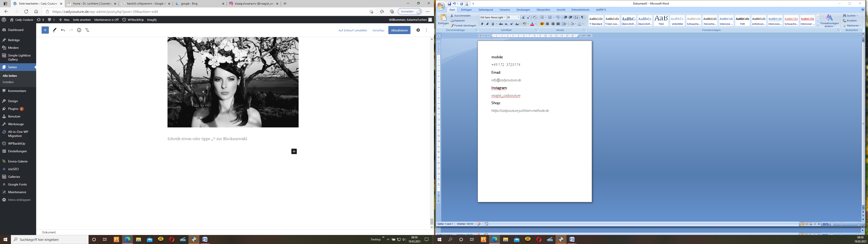Switch to the Seitenlayout ribbon tab
Image resolution: width=868 pixels, height=244 pixels.
[486, 10]
